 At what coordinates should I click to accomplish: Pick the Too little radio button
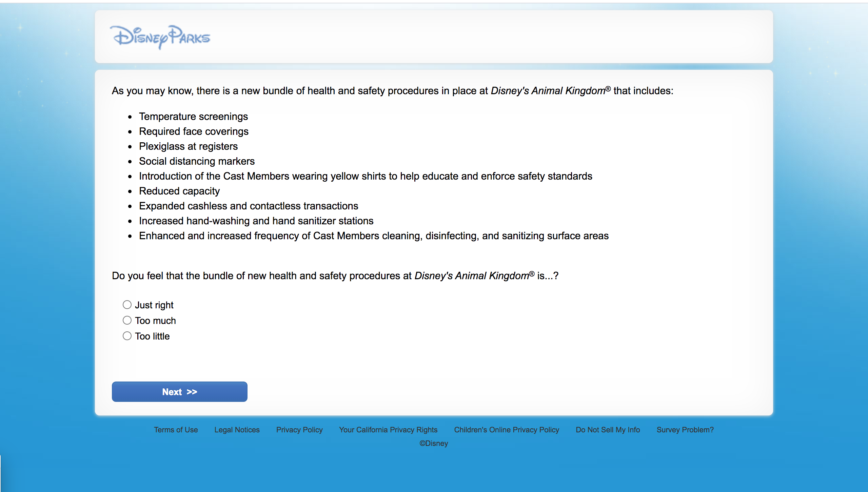pyautogui.click(x=127, y=336)
